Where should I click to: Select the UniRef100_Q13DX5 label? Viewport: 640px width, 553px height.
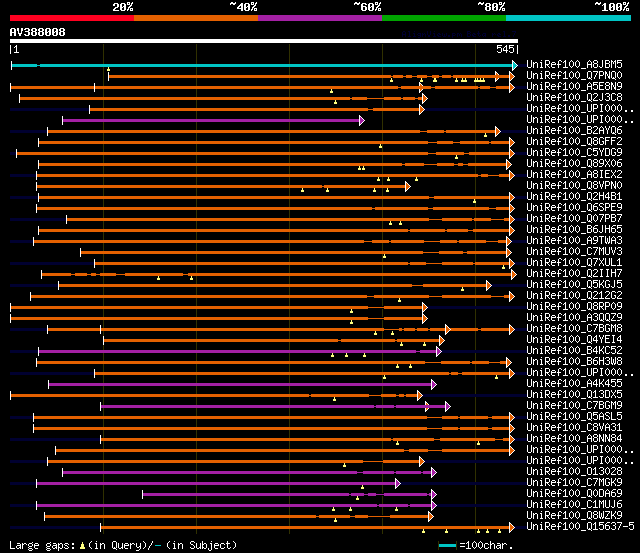[x=574, y=395]
